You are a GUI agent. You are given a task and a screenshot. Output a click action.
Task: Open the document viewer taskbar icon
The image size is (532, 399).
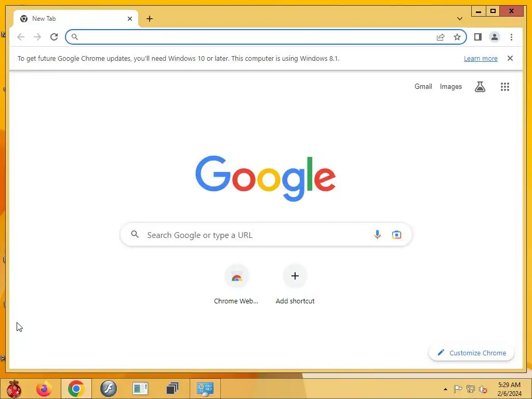[x=140, y=389]
